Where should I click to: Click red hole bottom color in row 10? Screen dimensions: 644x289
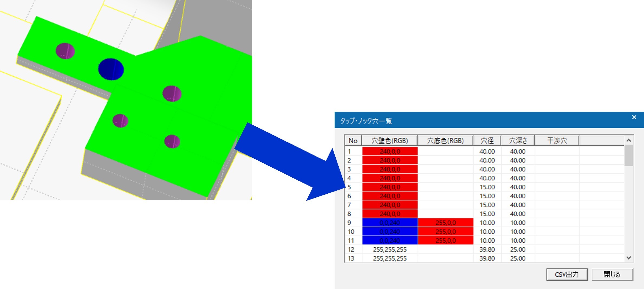[x=446, y=232]
